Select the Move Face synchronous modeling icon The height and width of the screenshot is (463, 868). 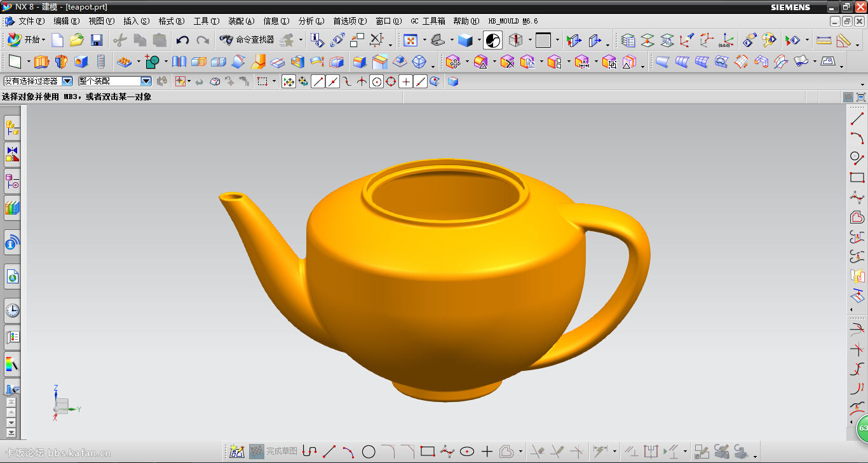click(452, 62)
